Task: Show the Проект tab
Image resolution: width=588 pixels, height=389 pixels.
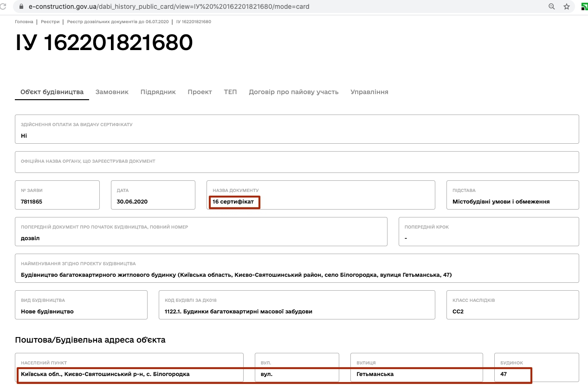Action: point(200,92)
